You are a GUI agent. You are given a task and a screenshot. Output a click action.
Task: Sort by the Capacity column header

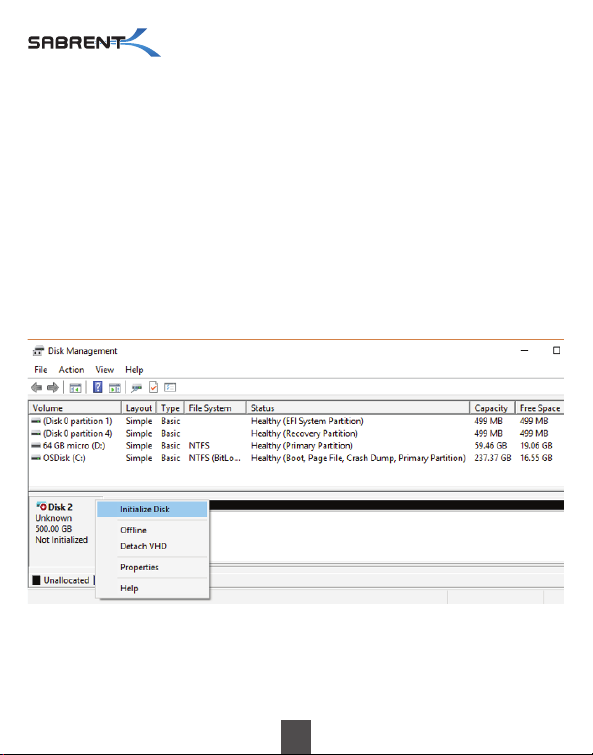point(492,408)
